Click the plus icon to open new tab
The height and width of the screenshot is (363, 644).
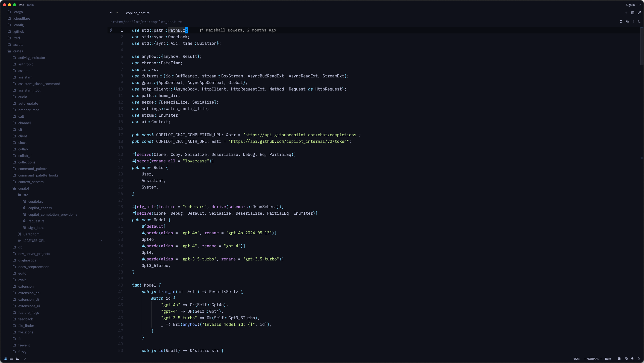pyautogui.click(x=626, y=13)
